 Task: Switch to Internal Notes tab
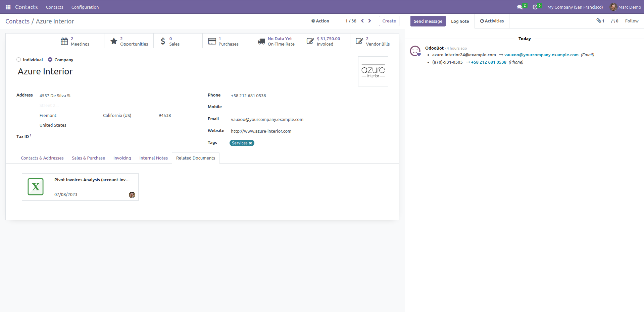[154, 158]
